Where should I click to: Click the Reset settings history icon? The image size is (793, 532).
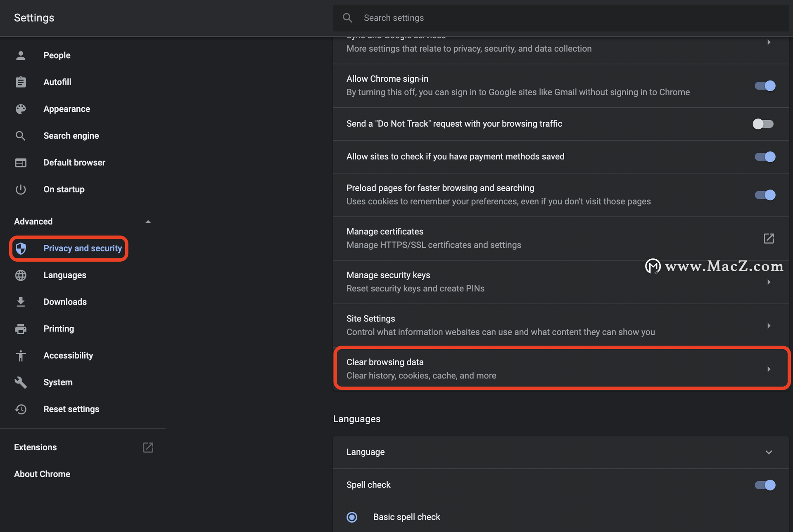click(x=21, y=409)
